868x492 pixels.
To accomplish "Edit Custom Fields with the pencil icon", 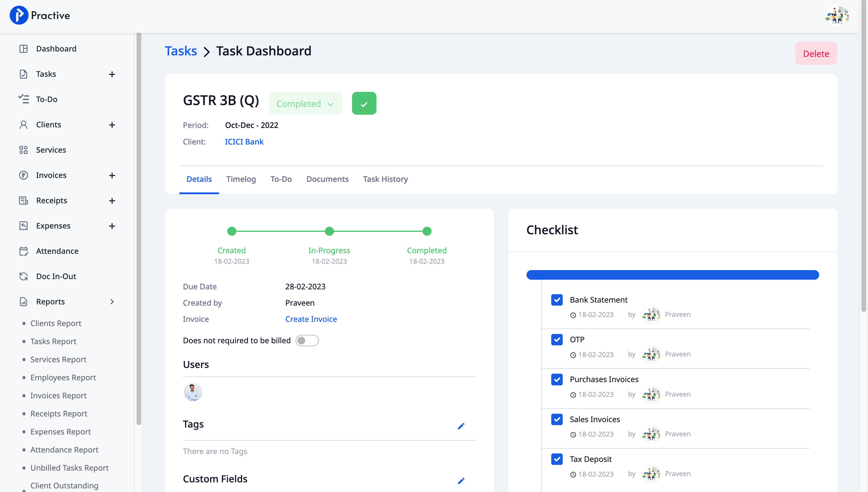I will 461,480.
